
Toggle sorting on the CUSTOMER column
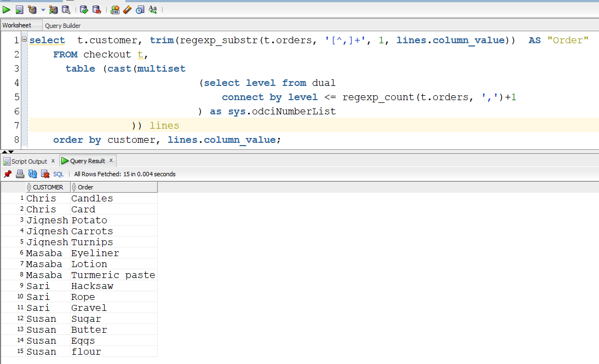(47, 187)
